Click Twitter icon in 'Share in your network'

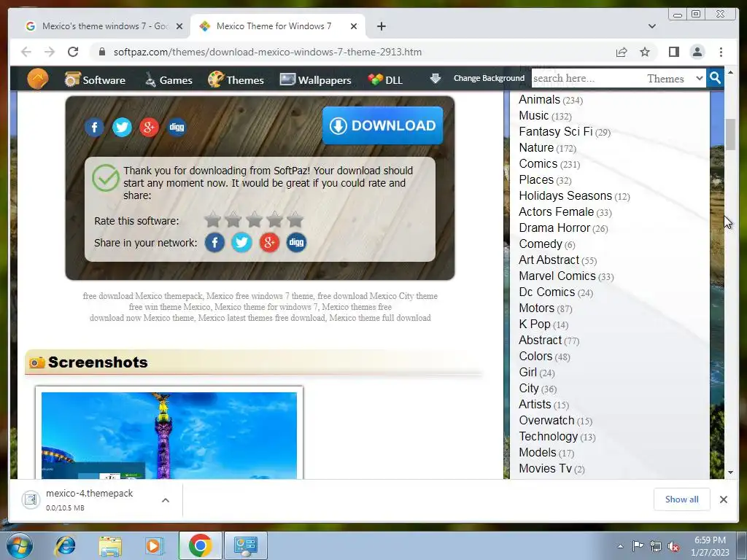pos(241,242)
